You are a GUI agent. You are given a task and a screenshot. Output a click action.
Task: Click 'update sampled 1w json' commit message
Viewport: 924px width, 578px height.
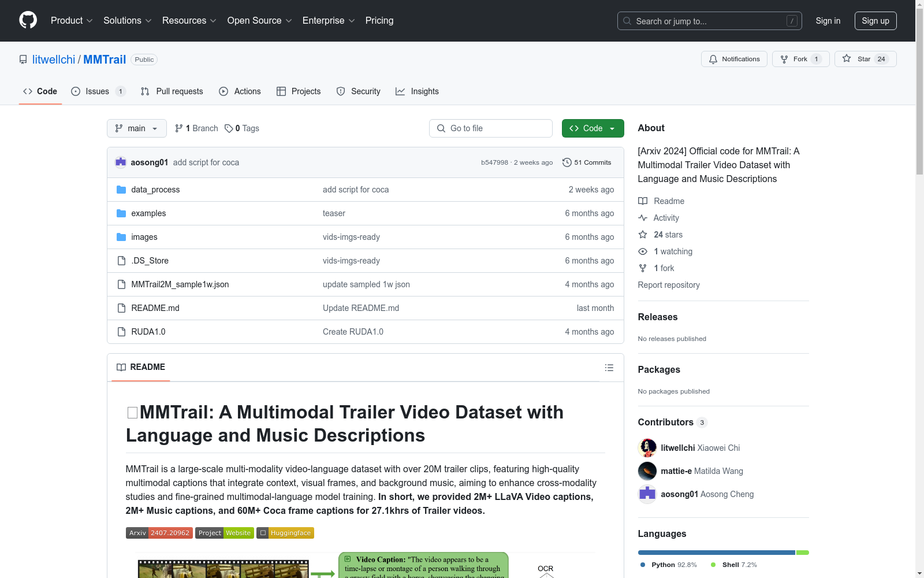366,284
